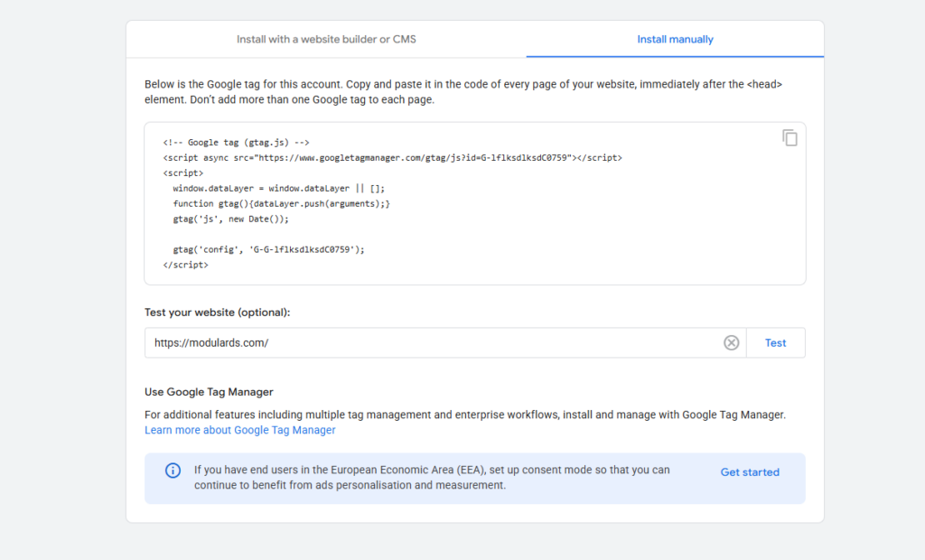Open Learn more about Google Tag Manager
Screen dimensions: 925x560
click(240, 431)
